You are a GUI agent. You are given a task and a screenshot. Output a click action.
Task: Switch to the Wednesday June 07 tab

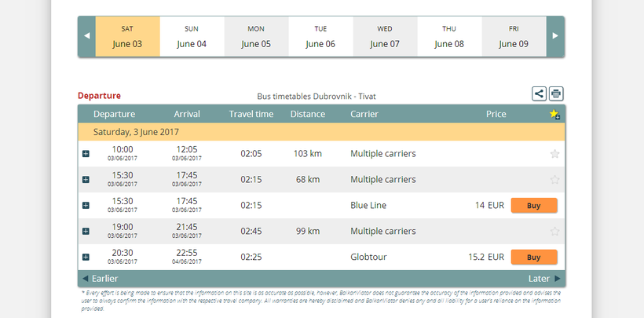pyautogui.click(x=385, y=37)
